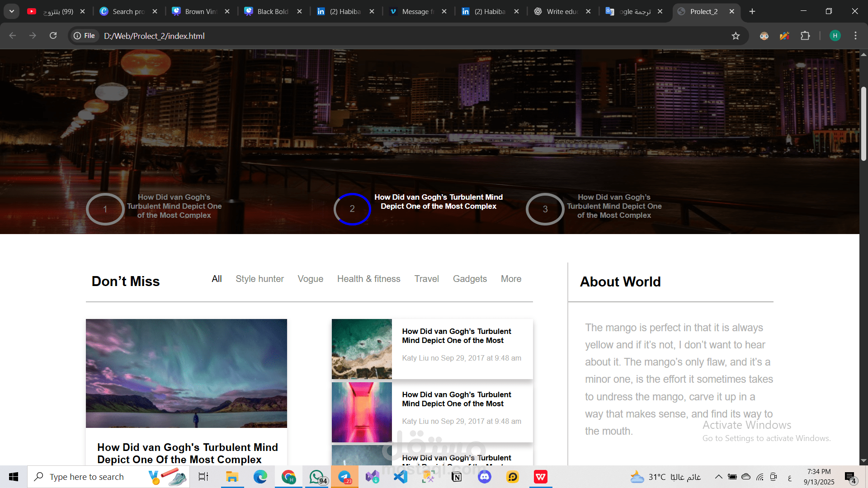The image size is (868, 488).
Task: Open the large featured article headline
Action: click(x=188, y=453)
